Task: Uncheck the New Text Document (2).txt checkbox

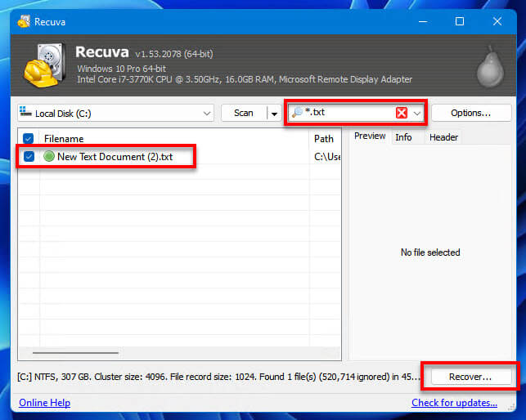Action: point(29,156)
